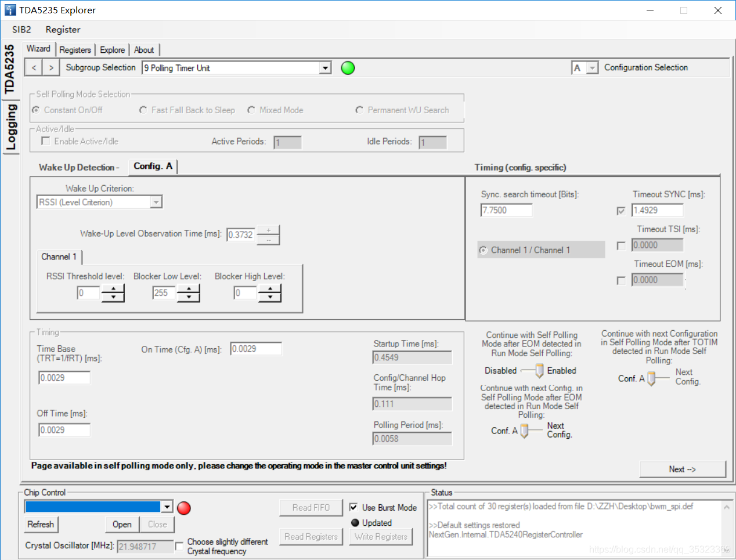Open Subgroup Selection dropdown

[326, 68]
